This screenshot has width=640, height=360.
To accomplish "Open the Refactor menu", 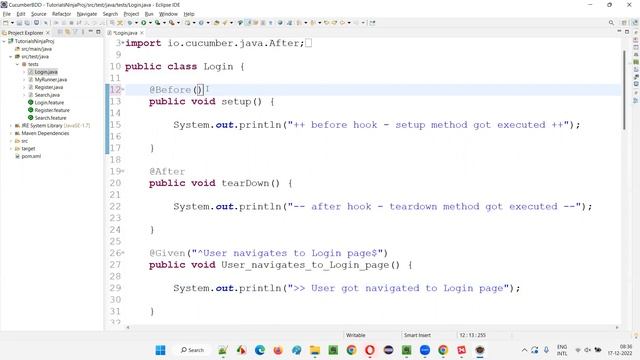I will pyautogui.click(x=62, y=14).
